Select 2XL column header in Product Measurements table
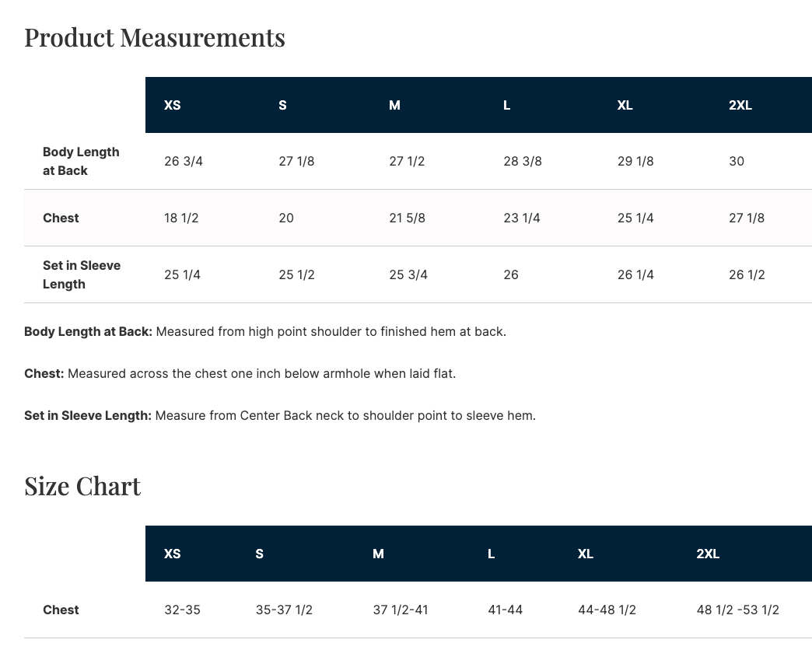 [x=740, y=105]
